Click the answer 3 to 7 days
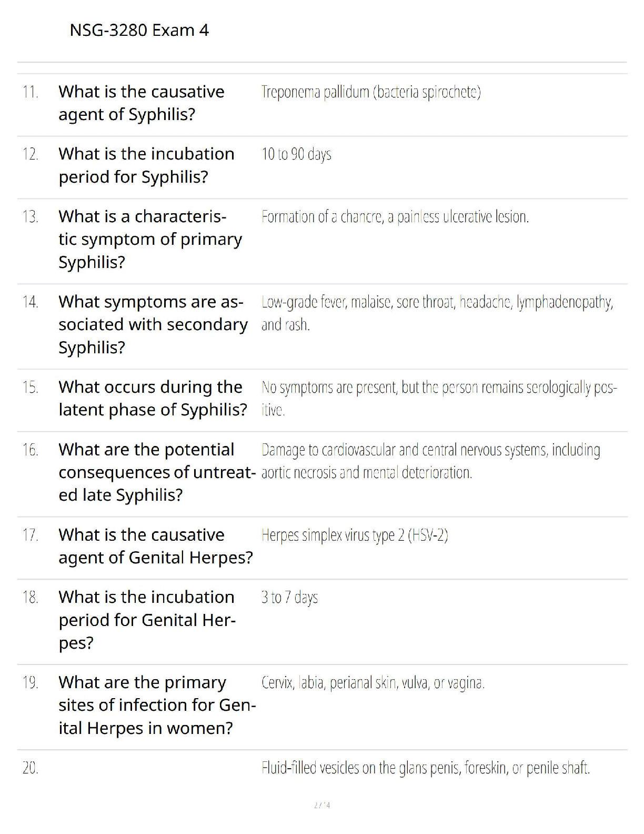Viewport: 644px width, 834px height. 289,598
